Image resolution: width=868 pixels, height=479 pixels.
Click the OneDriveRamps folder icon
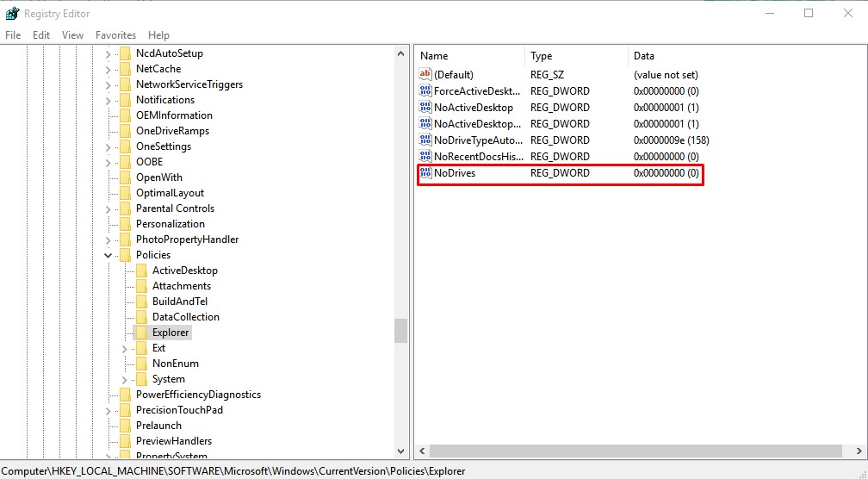pyautogui.click(x=126, y=131)
